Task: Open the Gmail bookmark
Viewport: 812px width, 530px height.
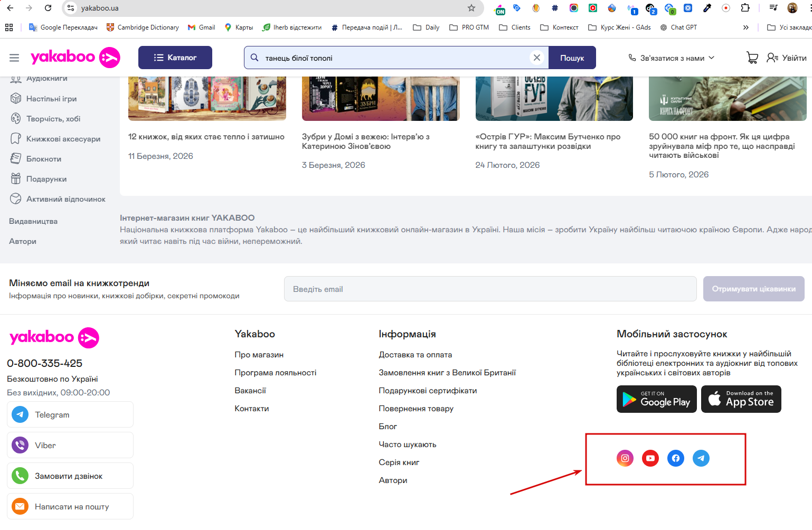Action: click(x=201, y=27)
